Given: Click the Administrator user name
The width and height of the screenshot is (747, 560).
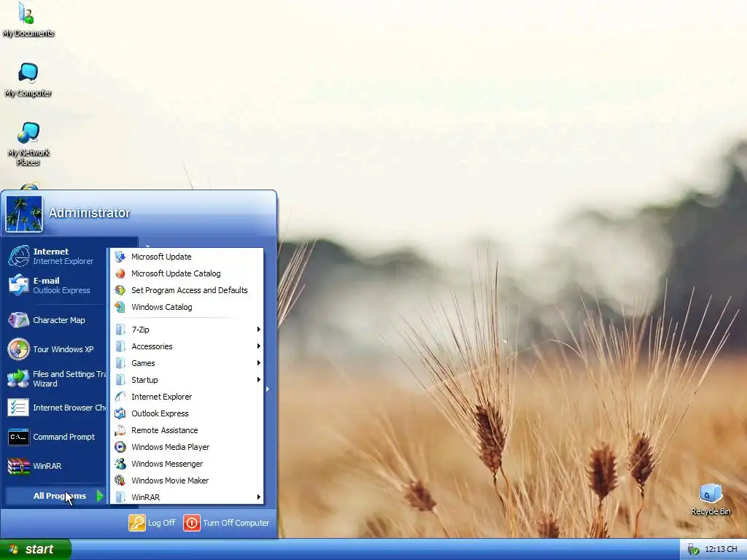Looking at the screenshot, I should tap(89, 213).
